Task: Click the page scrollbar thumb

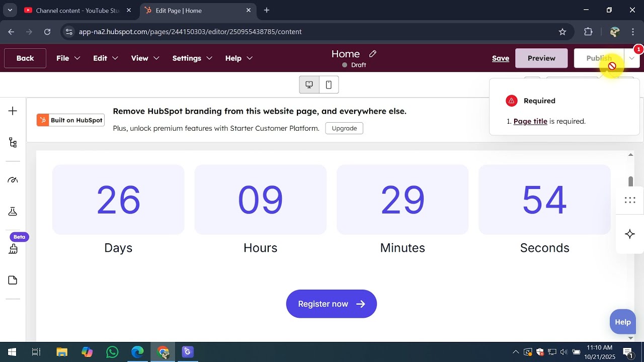Action: click(x=630, y=182)
